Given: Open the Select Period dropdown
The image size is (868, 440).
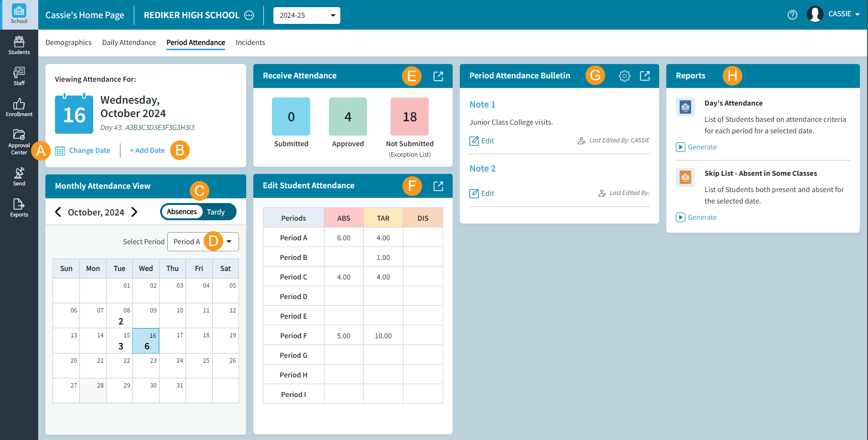Looking at the screenshot, I should coord(229,241).
